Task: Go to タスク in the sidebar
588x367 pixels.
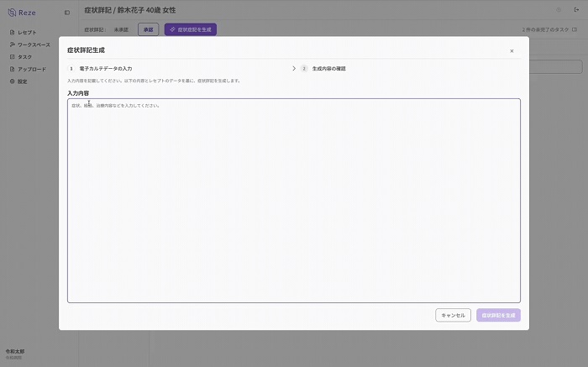Action: [24, 56]
